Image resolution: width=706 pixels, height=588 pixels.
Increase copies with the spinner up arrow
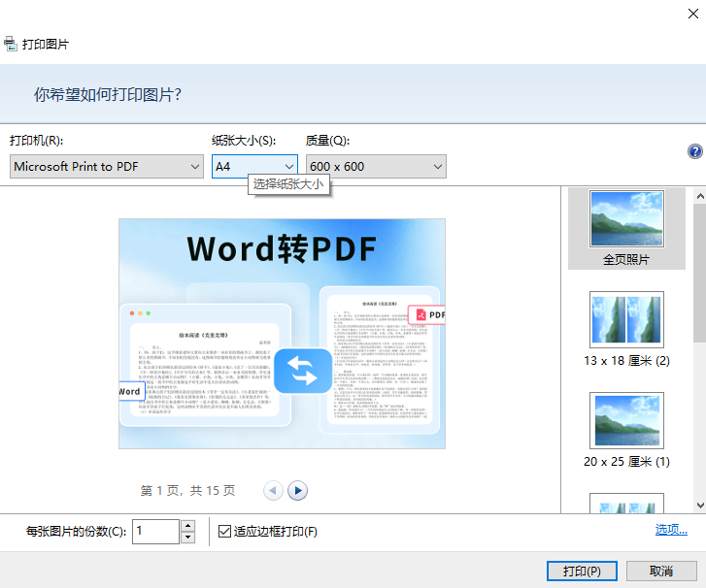coord(187,526)
